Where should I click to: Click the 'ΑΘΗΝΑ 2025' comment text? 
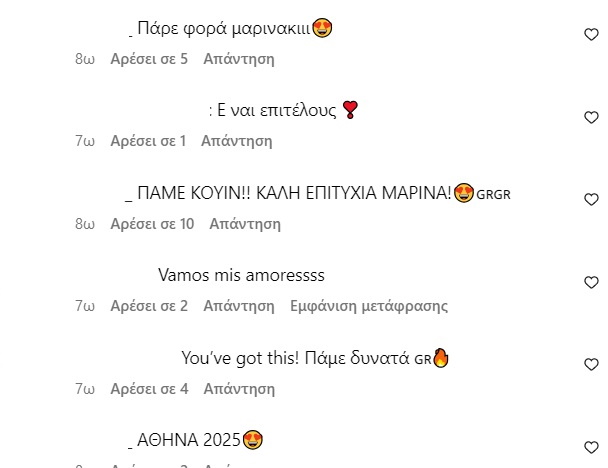coord(189,440)
